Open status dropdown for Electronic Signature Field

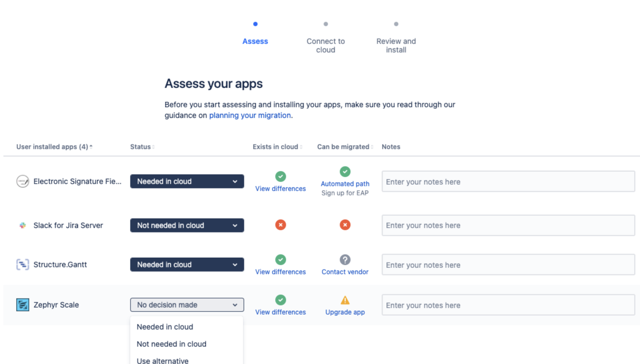point(186,181)
